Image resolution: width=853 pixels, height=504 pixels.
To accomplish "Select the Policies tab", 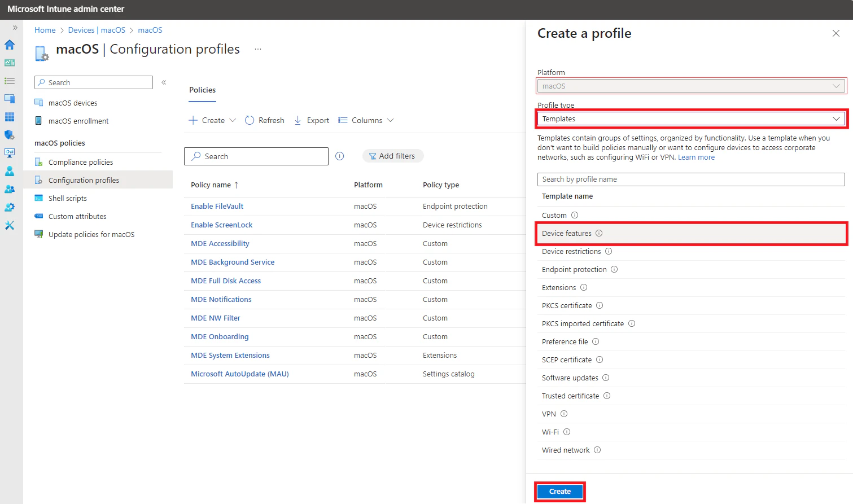I will click(x=203, y=90).
